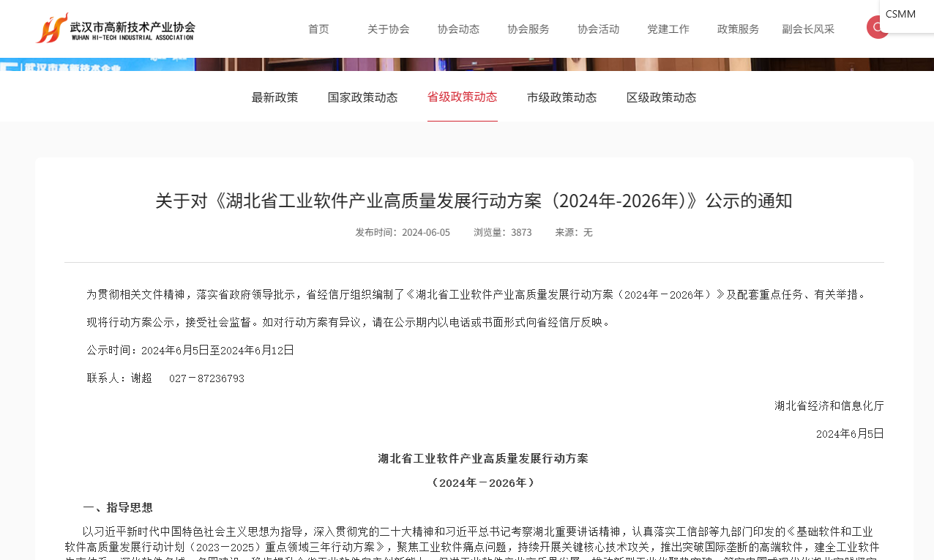Select the 省级政策动态 tab
This screenshot has height=560, width=934.
(x=462, y=96)
